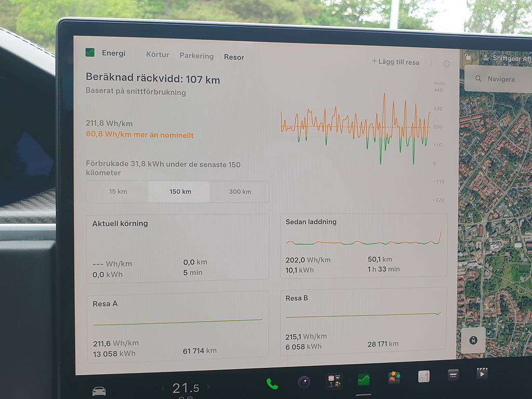Select the 150 km range segment
532x399 pixels.
(x=179, y=192)
